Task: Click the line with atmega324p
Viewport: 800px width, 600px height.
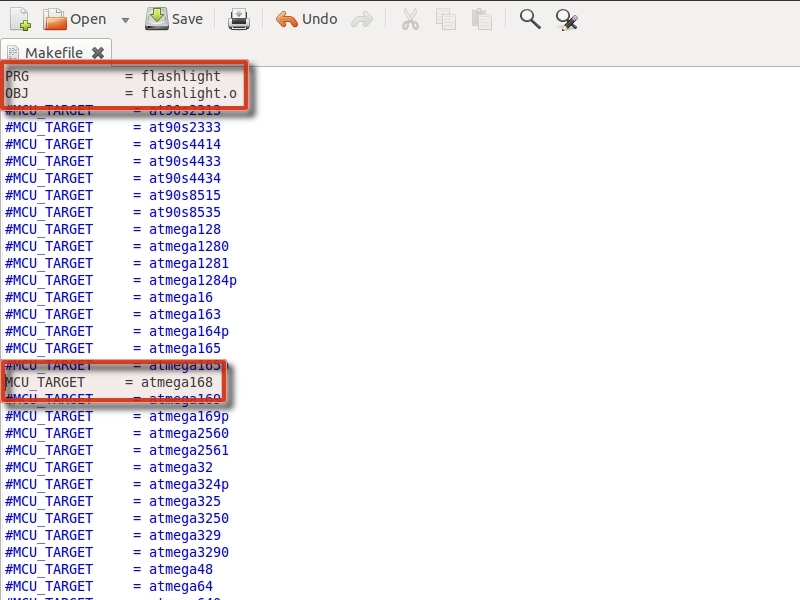Action: tap(117, 484)
